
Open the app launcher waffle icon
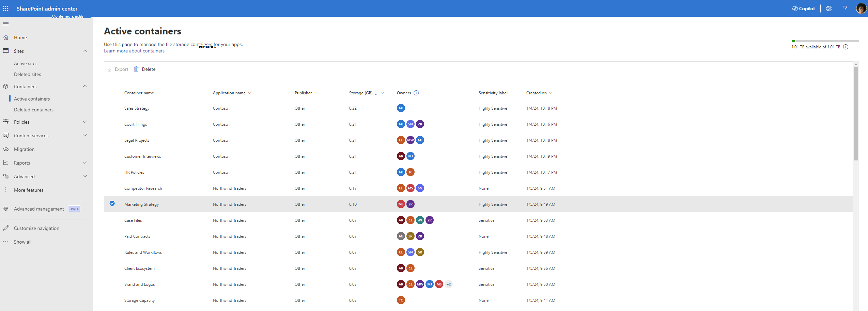pyautogui.click(x=6, y=9)
